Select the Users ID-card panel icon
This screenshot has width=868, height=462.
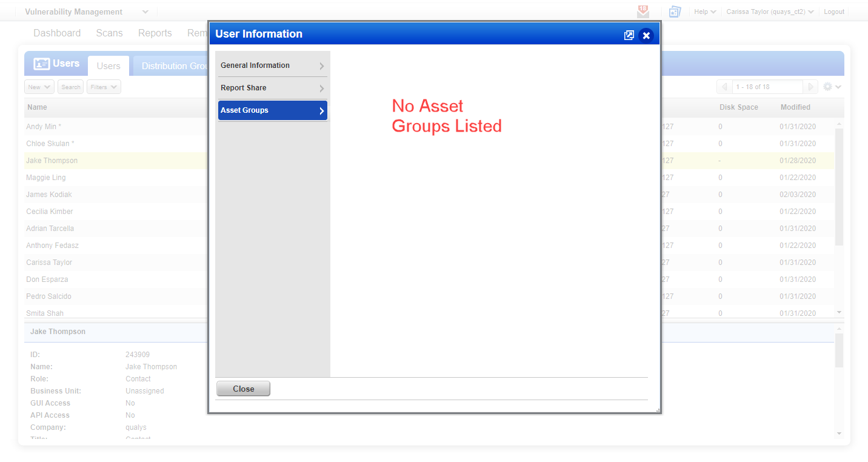(42, 62)
